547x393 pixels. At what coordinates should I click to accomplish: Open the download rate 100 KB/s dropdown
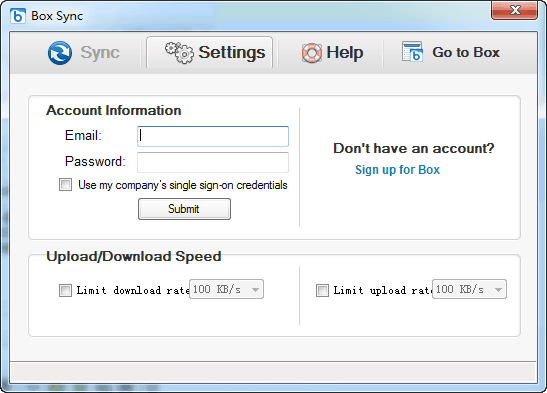point(226,289)
